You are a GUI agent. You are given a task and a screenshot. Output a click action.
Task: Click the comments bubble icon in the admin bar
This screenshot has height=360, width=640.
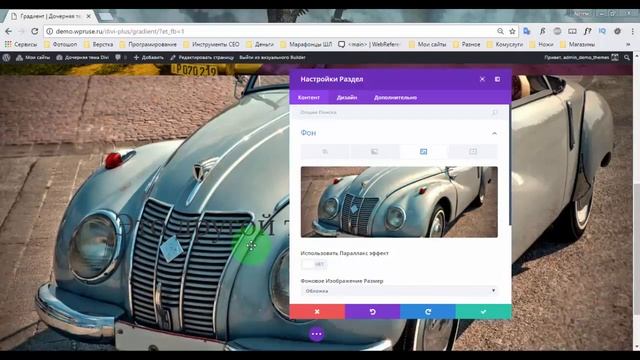(118, 58)
